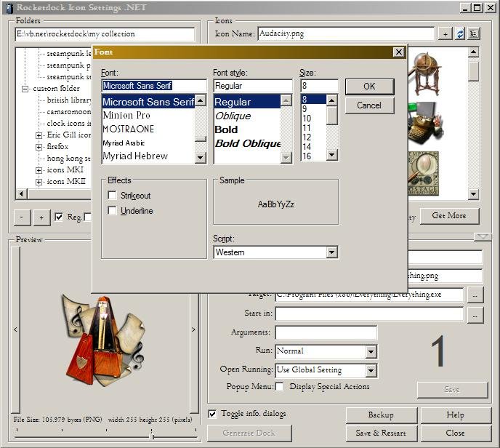Choose Myriad Hebrew font
Viewport: 500px width, 448px height.
pyautogui.click(x=148, y=156)
